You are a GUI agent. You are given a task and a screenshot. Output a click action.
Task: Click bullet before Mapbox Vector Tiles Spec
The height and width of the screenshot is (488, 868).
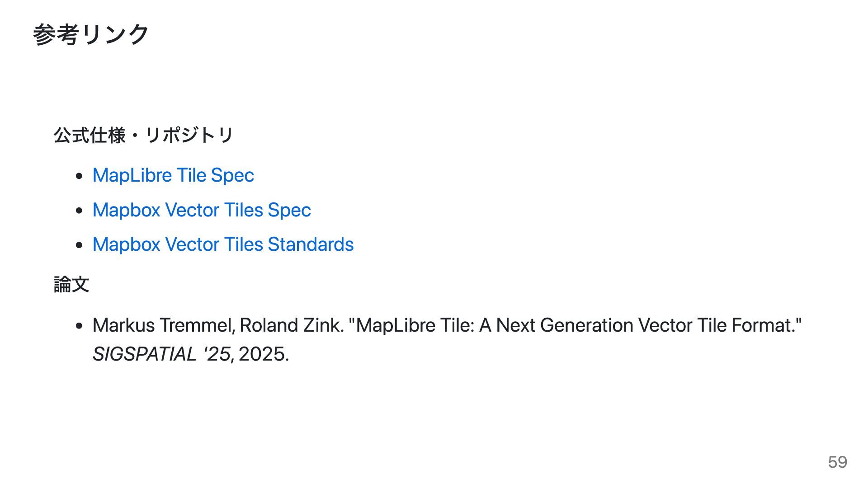[80, 211]
